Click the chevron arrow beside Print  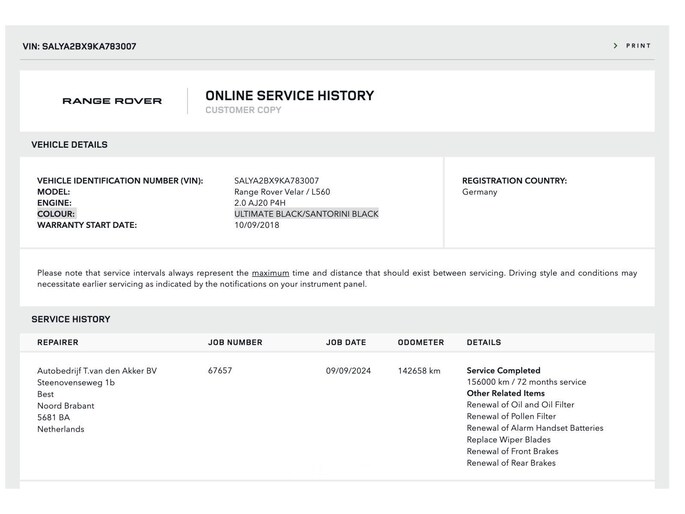tap(616, 46)
